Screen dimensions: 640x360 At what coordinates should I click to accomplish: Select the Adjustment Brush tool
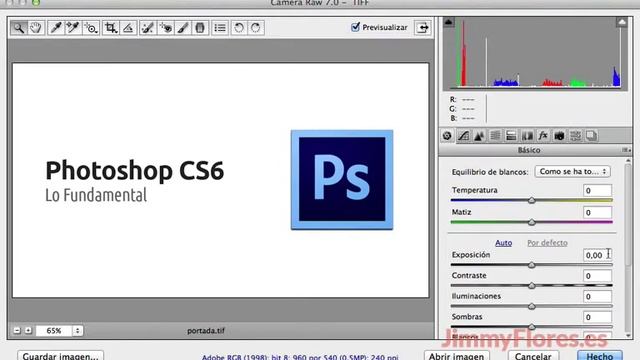pyautogui.click(x=183, y=28)
